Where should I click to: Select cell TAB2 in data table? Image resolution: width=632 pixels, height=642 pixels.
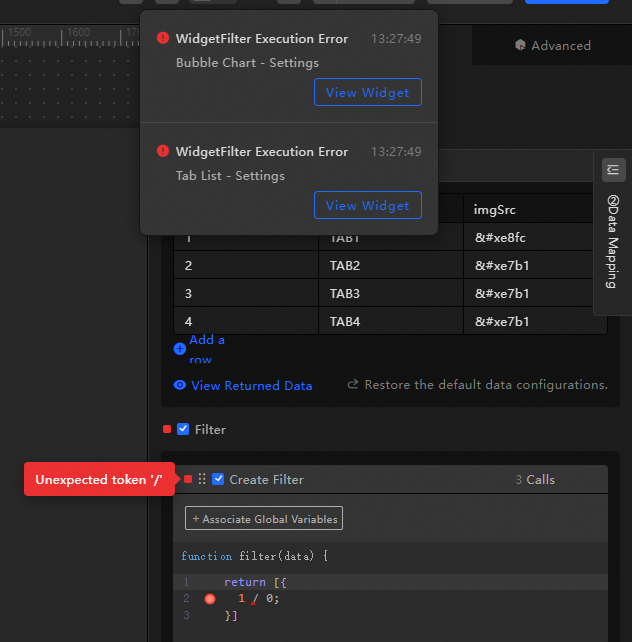391,265
